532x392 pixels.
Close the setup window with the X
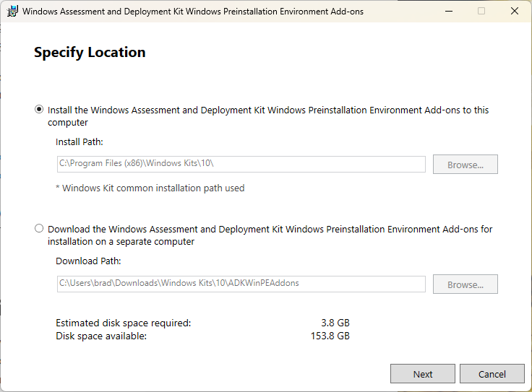(x=515, y=11)
